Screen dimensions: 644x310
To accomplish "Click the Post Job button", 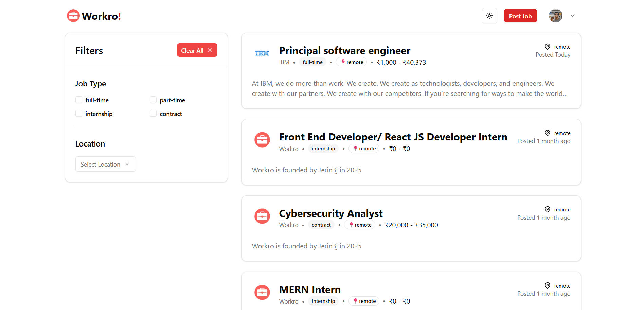I will pos(520,16).
